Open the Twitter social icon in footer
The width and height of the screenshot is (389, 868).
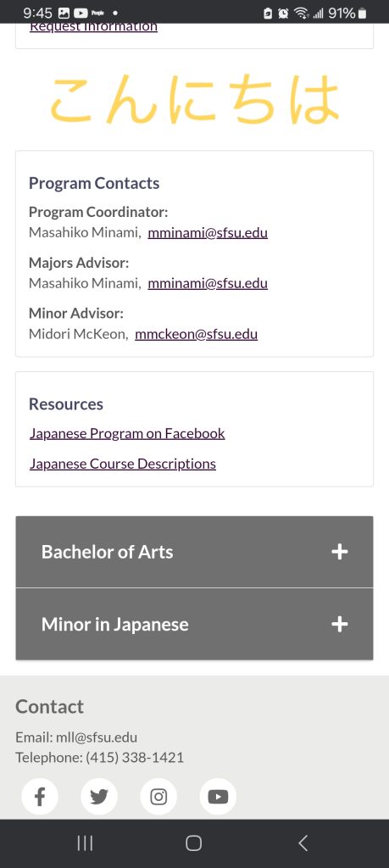99,797
